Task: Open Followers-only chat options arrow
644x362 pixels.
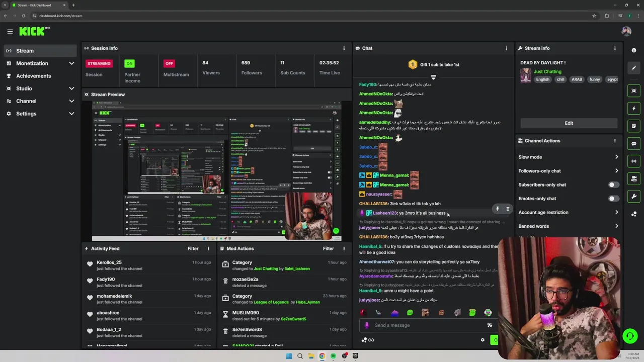Action: (x=616, y=171)
